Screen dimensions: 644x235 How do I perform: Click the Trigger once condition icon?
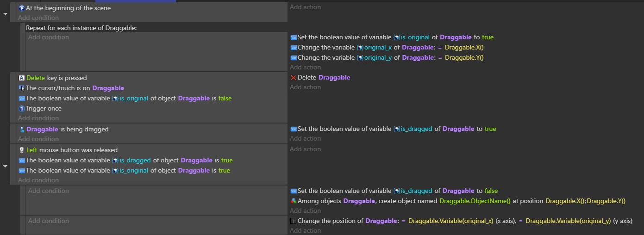pyautogui.click(x=21, y=109)
